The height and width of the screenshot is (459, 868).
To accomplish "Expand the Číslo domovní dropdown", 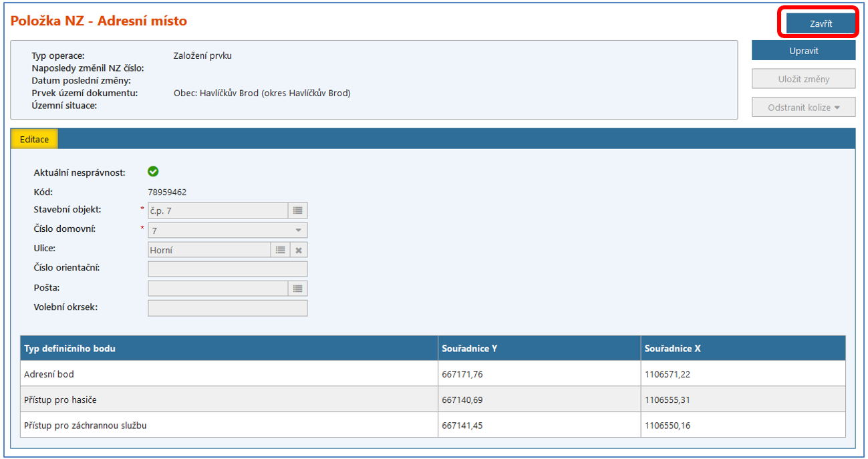I will tap(298, 231).
